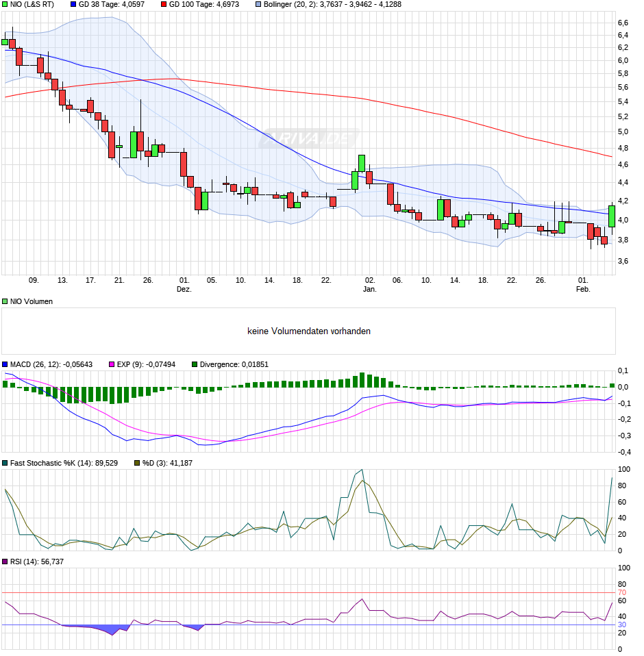644x656 pixels.
Task: Click the '14.' January date axis label
Action: [455, 280]
